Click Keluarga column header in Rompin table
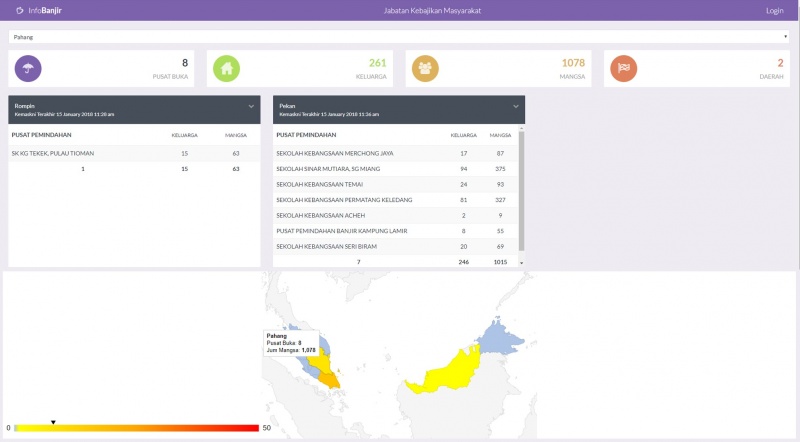The image size is (800, 442). click(185, 135)
